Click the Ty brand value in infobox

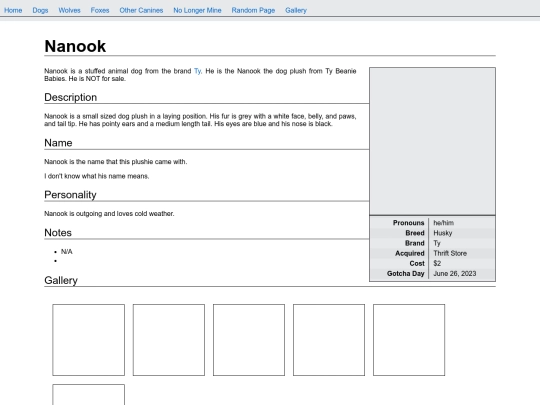click(x=437, y=243)
